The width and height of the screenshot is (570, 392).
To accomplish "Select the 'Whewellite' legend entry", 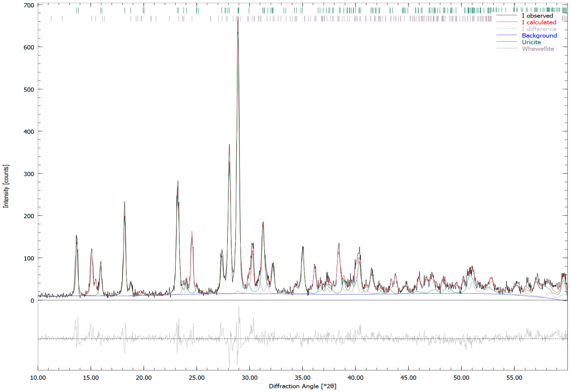I will pyautogui.click(x=538, y=49).
